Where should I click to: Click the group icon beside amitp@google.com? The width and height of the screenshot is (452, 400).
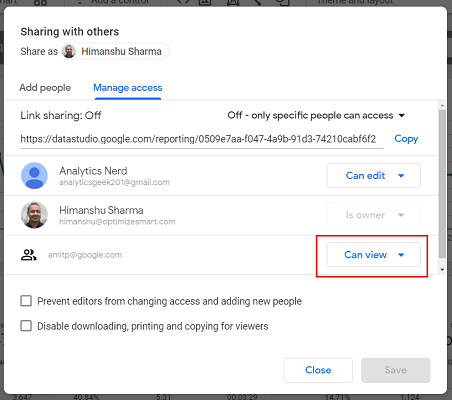[29, 255]
